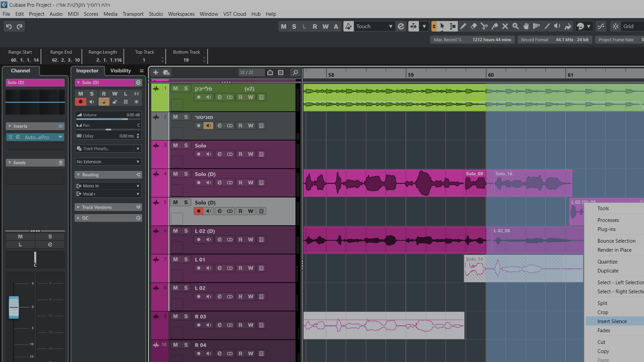
Task: Toggle global Mute state in the toolbar
Action: coord(284,26)
